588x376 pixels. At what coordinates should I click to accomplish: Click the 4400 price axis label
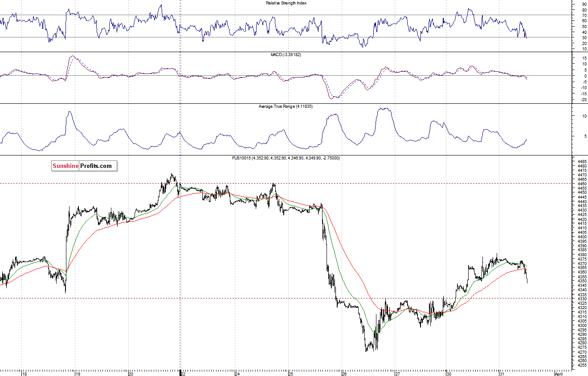581,237
